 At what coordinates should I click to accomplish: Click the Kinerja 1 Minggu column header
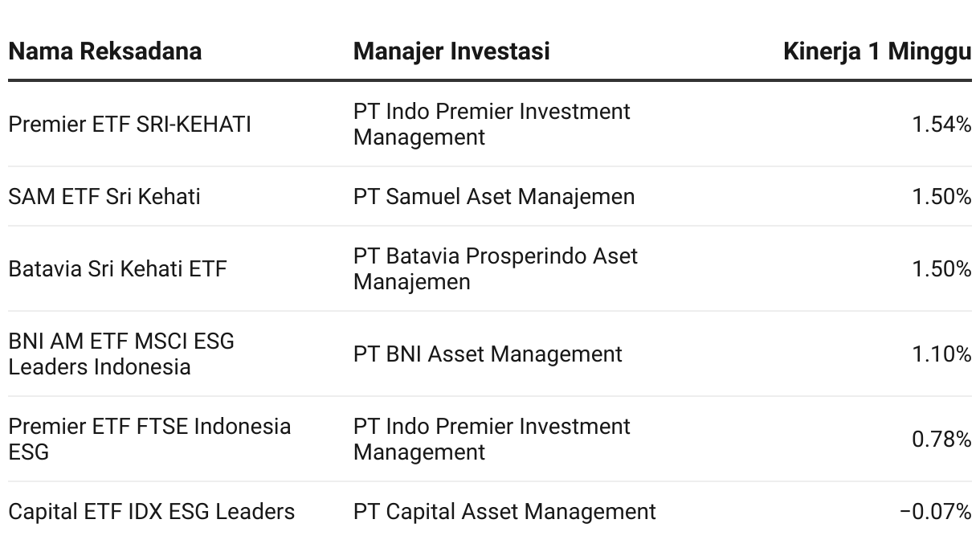click(877, 51)
